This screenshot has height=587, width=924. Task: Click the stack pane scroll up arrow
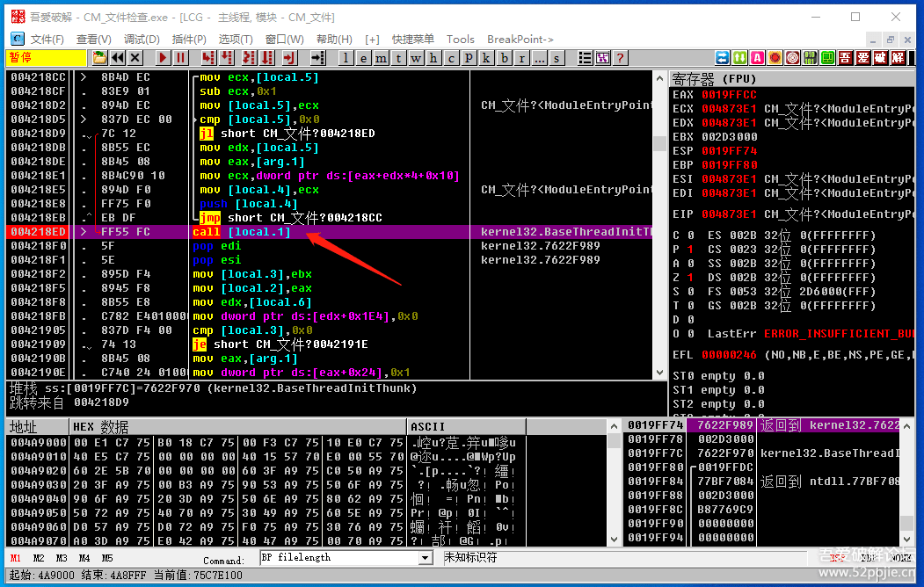click(x=907, y=426)
